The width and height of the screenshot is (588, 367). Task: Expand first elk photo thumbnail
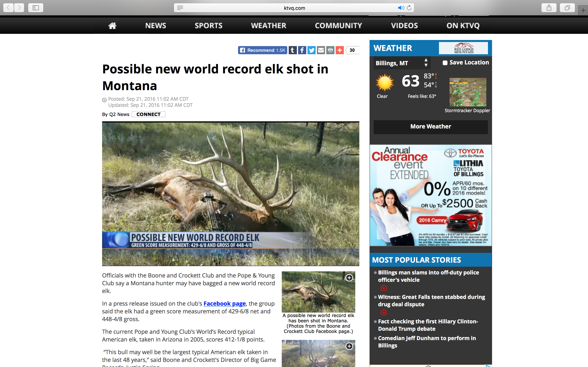(x=349, y=278)
